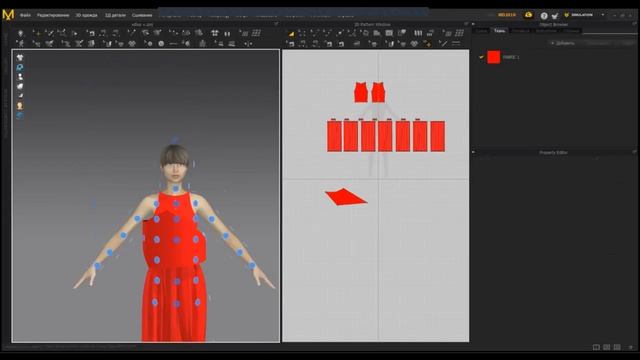Click the yellow check mark beside FABRIC 1
640x360 pixels.
click(x=481, y=57)
